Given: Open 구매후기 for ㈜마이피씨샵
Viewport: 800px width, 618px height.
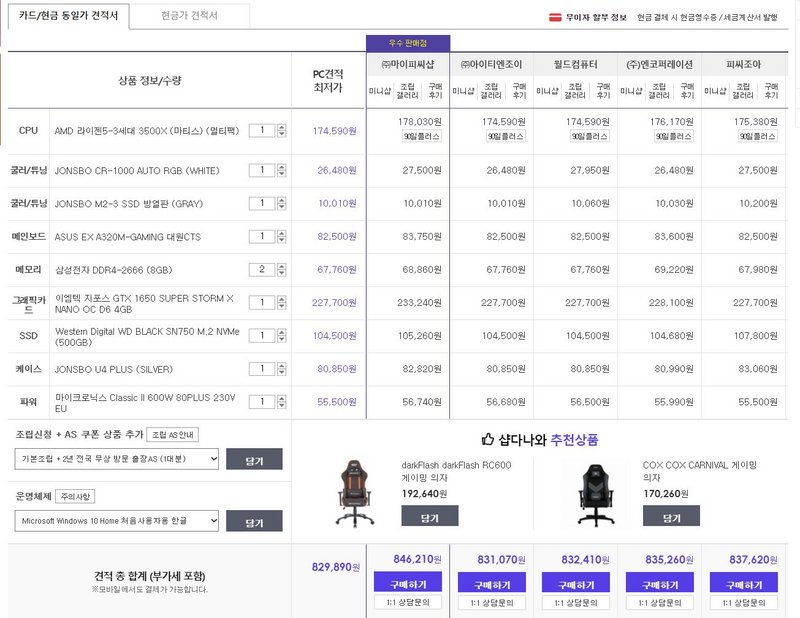Looking at the screenshot, I should 435,91.
